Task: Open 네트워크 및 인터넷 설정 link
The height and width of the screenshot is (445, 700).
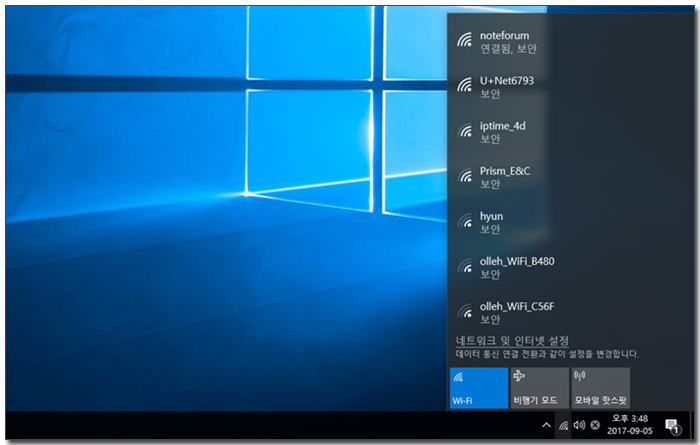Action: coord(512,340)
